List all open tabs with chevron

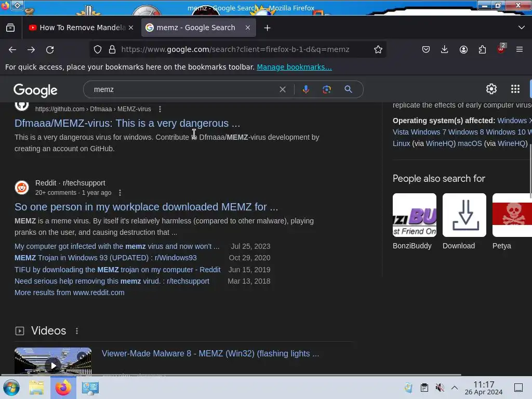522,28
